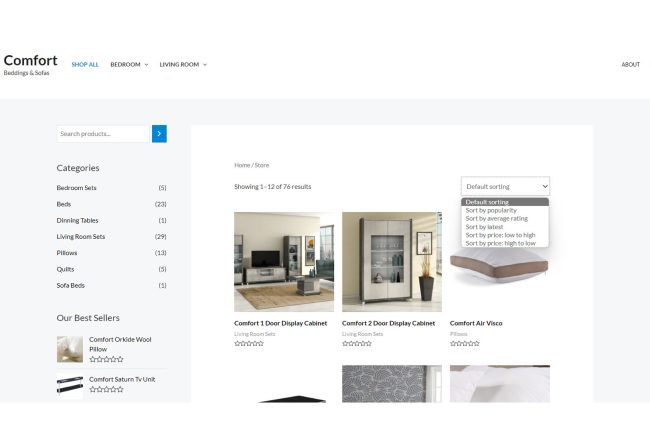Select Sort by popularity option

pos(491,210)
